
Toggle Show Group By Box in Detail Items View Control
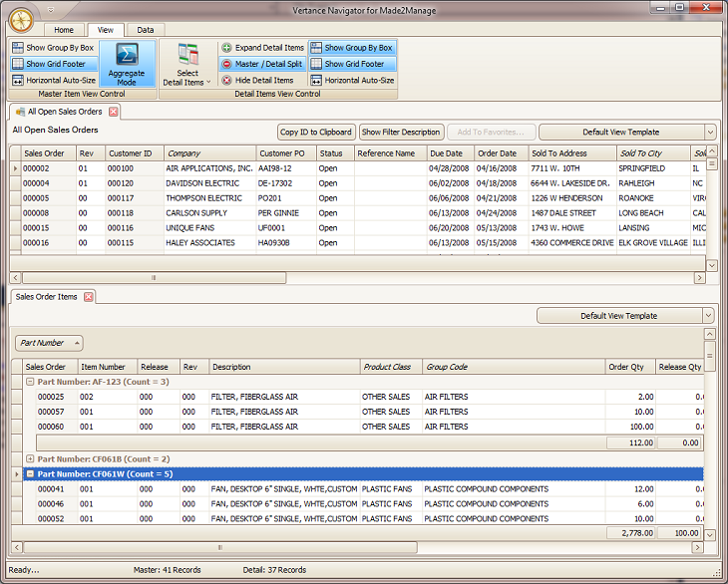[x=352, y=47]
